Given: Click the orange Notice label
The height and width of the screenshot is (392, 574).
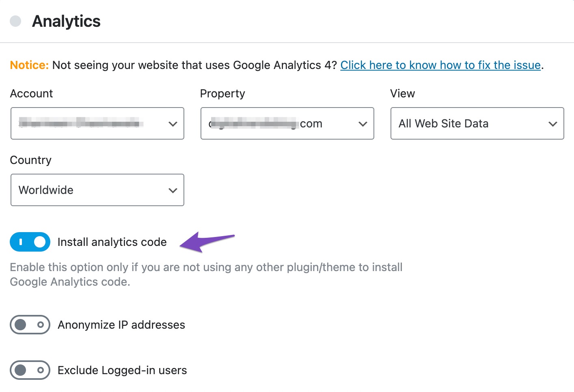Looking at the screenshot, I should point(29,65).
